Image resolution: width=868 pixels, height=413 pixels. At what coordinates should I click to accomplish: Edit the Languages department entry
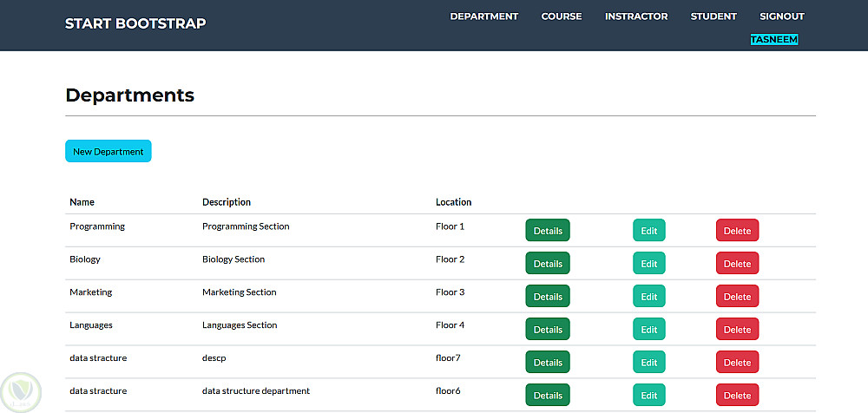click(x=649, y=330)
